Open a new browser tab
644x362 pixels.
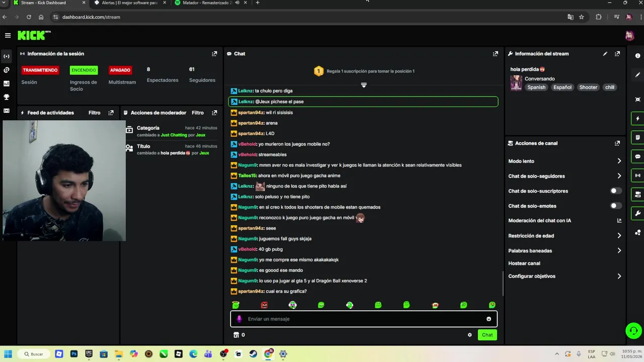tap(258, 3)
